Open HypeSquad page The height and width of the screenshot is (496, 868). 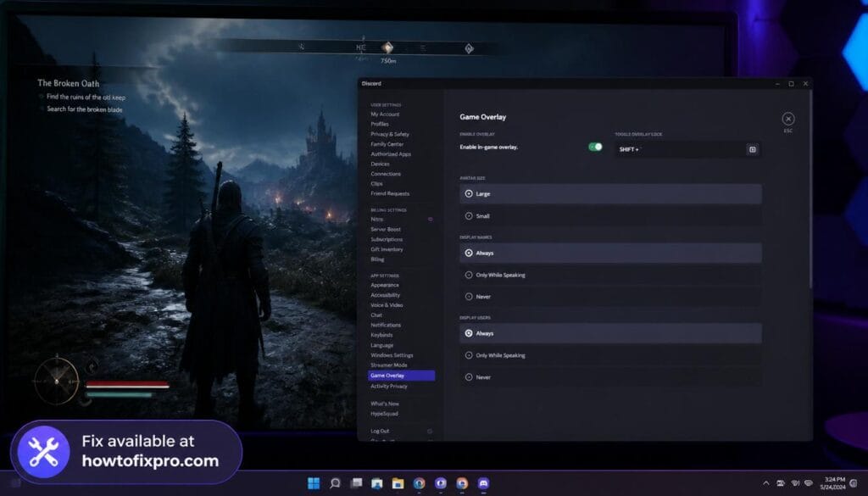click(384, 414)
